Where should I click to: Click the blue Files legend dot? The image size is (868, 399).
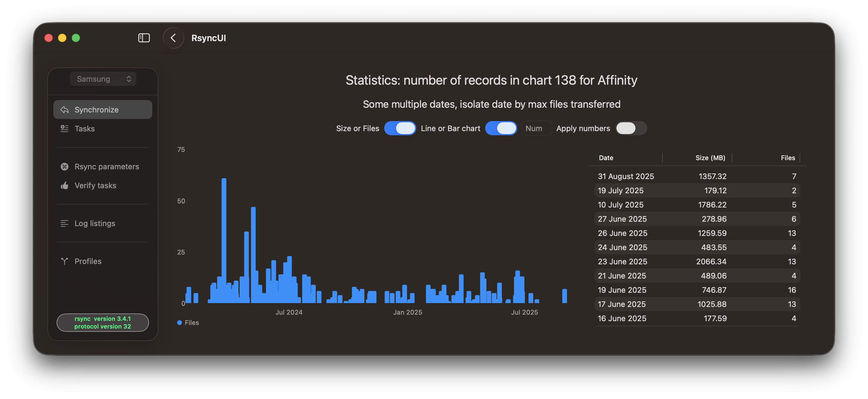click(x=180, y=323)
